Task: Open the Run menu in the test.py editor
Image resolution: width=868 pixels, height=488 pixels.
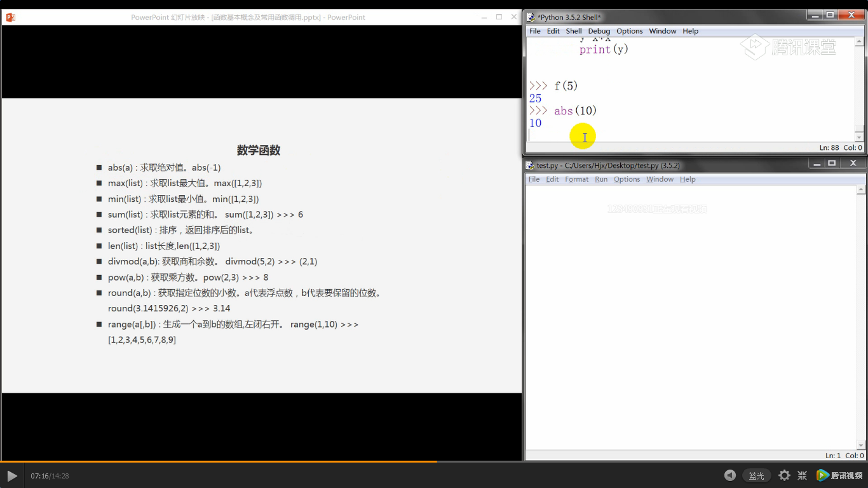Action: (x=600, y=179)
